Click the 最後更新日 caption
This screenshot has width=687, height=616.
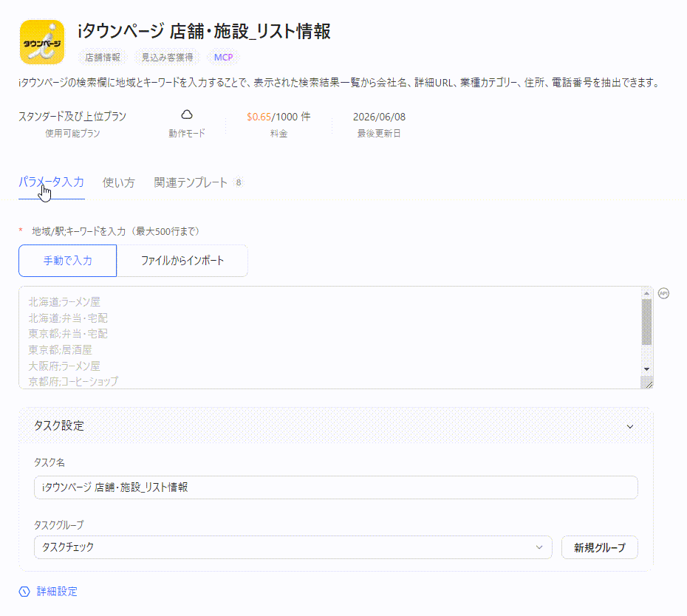379,134
